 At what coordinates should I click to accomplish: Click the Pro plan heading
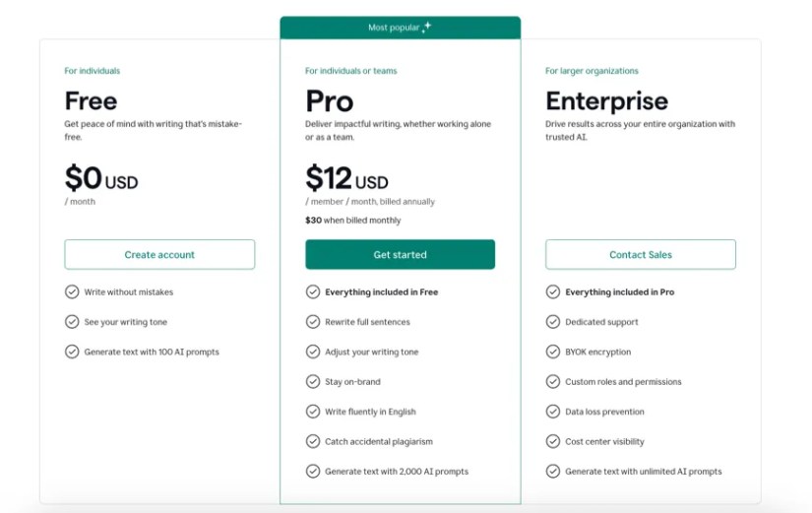[x=329, y=100]
